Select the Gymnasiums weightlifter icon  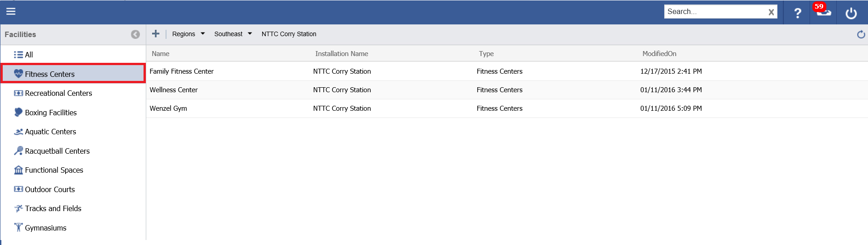point(18,228)
